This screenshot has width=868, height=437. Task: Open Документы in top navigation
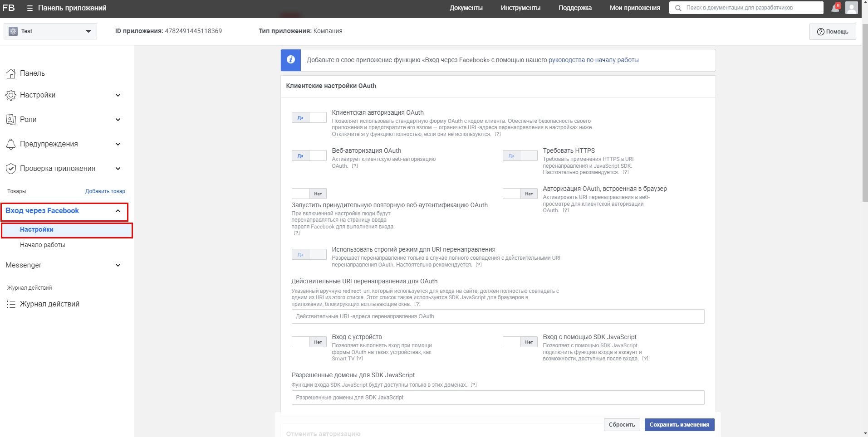tap(466, 8)
